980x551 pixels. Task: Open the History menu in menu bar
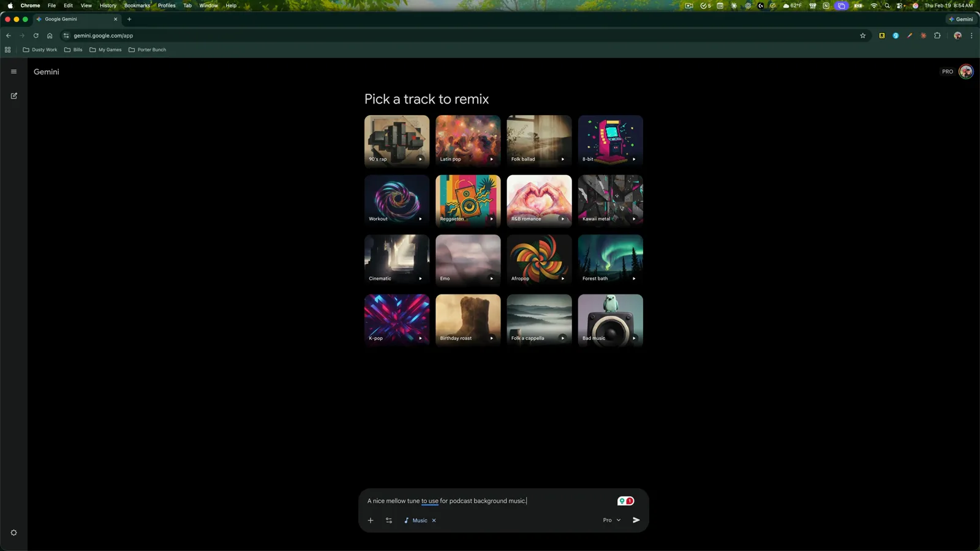(108, 6)
